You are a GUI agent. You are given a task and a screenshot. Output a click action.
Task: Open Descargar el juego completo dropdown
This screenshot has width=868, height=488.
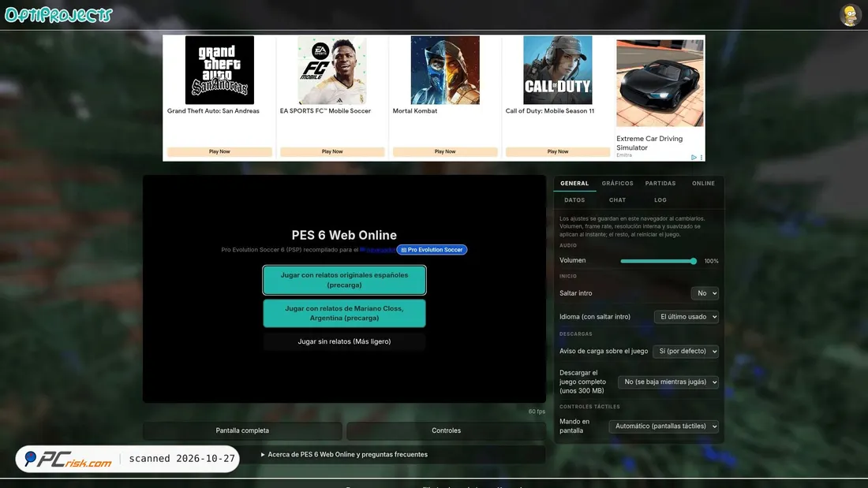click(x=668, y=382)
